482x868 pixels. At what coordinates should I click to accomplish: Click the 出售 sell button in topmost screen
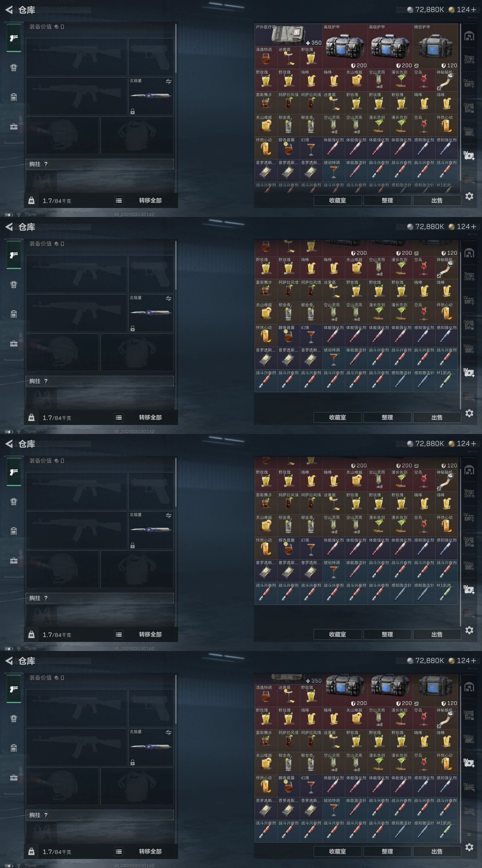pos(437,200)
